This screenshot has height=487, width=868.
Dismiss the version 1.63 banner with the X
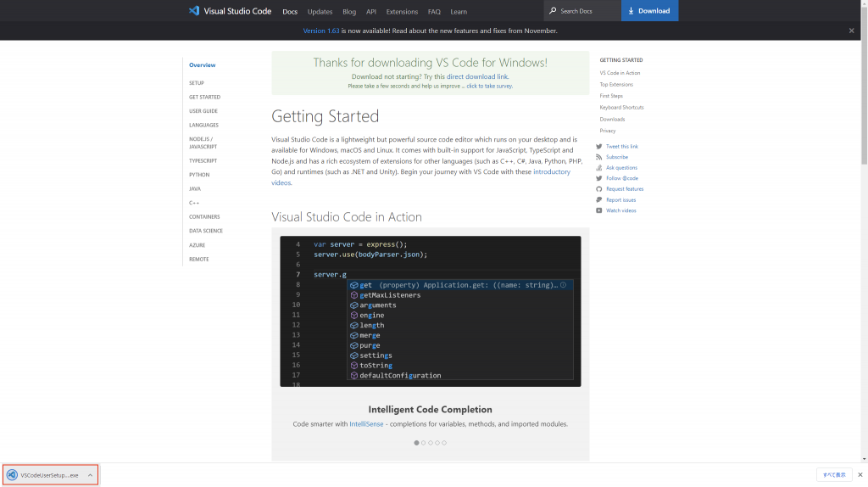click(x=851, y=31)
